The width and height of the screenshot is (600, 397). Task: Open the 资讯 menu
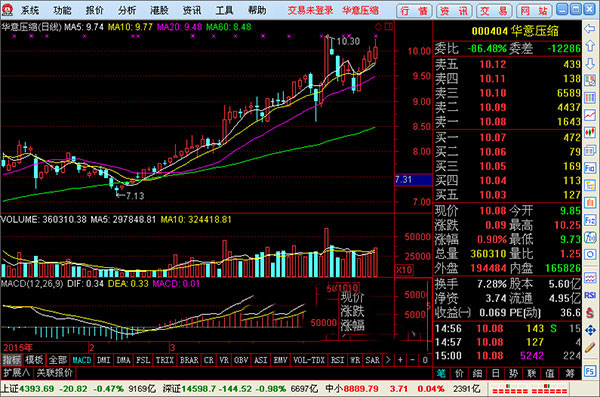coord(192,10)
